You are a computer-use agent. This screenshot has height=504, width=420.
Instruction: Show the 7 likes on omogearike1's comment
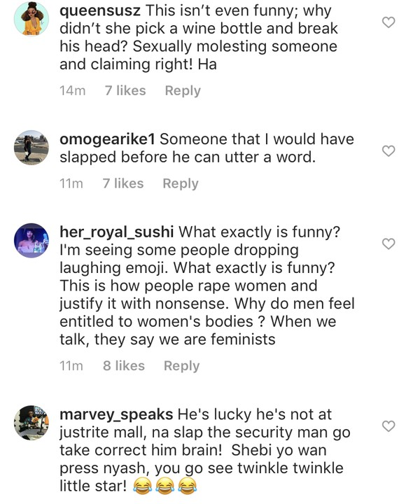(123, 183)
